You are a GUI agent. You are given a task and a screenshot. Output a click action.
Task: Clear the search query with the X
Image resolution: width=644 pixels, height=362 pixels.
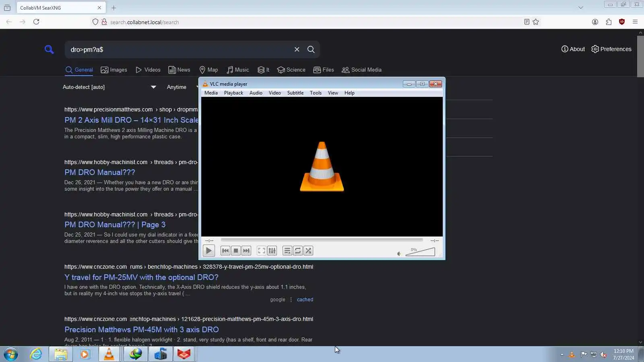(x=297, y=49)
